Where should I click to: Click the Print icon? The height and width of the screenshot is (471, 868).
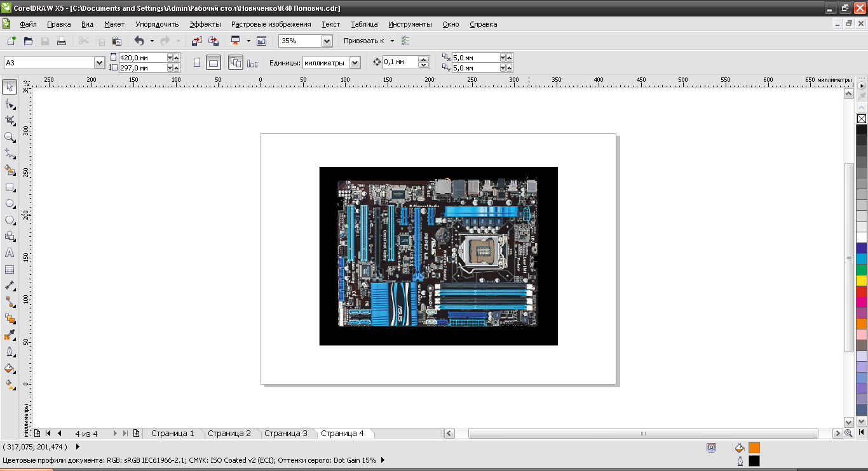62,41
